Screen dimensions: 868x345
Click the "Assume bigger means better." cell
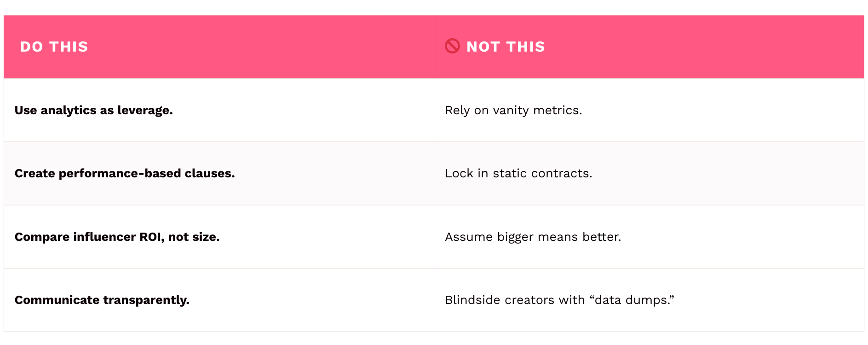(x=533, y=237)
